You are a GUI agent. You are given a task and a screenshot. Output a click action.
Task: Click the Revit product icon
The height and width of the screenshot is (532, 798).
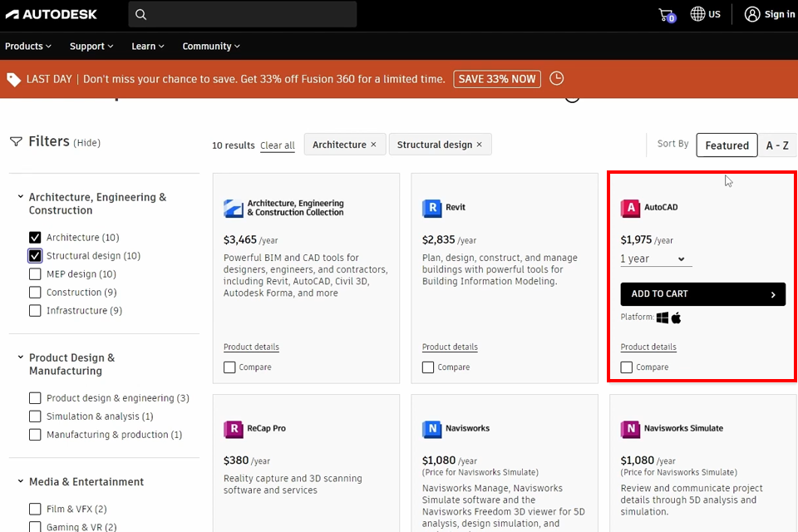click(431, 208)
